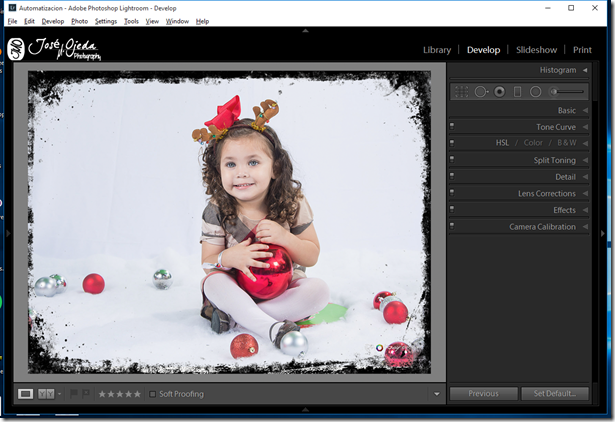Show the bottom filmstrip panel
Image resolution: width=615 pixels, height=422 pixels.
pyautogui.click(x=305, y=409)
